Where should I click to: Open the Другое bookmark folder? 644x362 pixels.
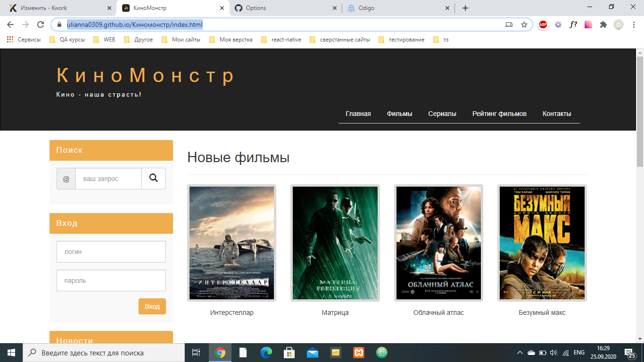(x=138, y=40)
